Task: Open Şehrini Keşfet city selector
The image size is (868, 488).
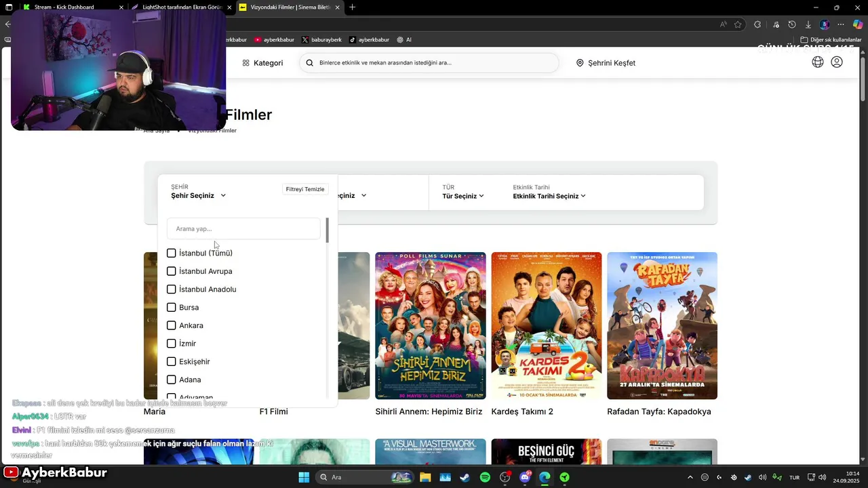Action: coord(606,63)
